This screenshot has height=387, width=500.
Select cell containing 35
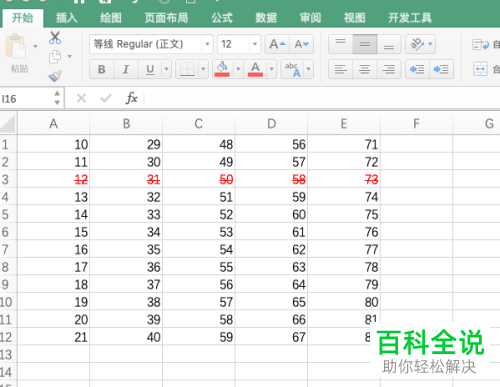tap(126, 249)
